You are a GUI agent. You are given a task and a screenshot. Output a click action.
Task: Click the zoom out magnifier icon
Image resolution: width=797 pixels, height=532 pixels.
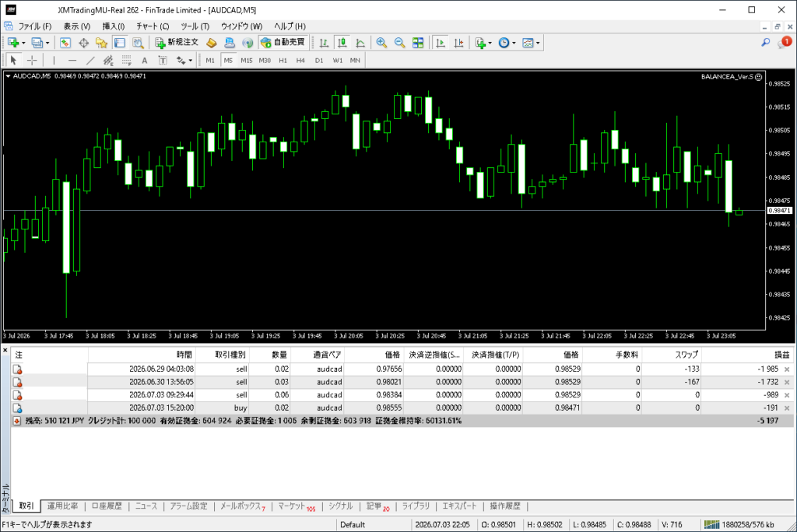tap(399, 43)
